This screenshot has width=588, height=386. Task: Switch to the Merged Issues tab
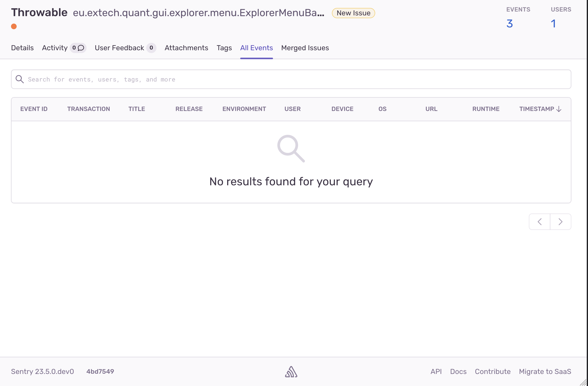[x=305, y=48]
